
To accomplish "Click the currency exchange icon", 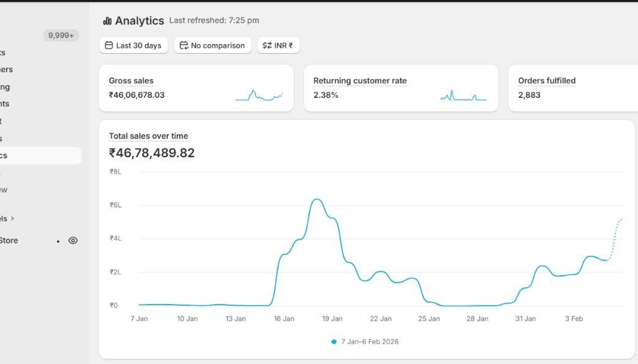I will pyautogui.click(x=267, y=45).
